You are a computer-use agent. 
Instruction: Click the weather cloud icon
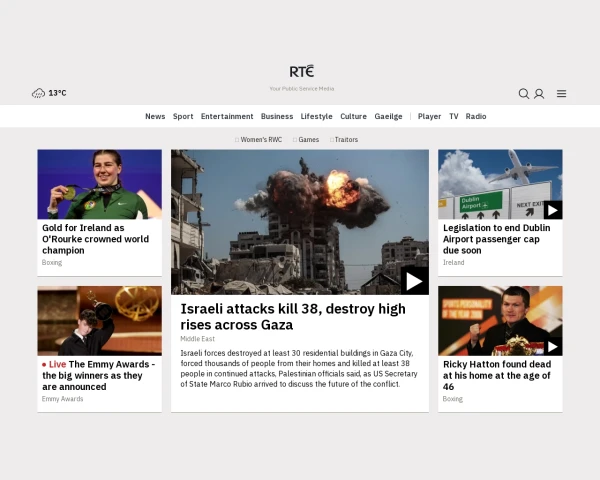pos(38,93)
